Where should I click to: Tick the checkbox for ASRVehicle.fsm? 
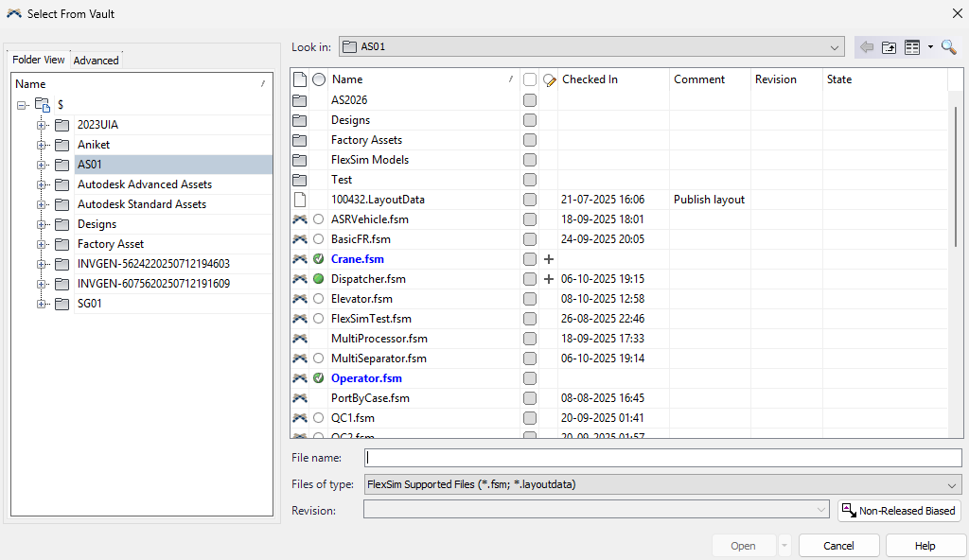point(530,219)
